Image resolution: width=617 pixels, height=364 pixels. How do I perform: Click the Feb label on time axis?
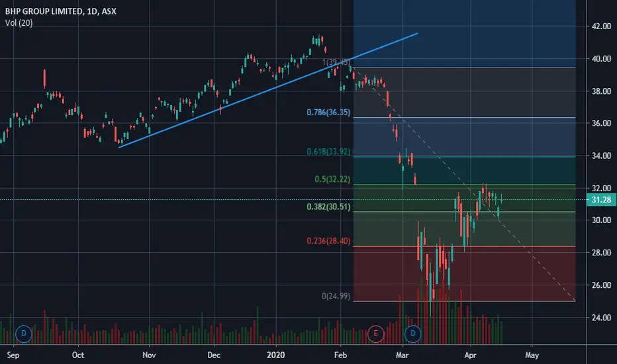(340, 355)
